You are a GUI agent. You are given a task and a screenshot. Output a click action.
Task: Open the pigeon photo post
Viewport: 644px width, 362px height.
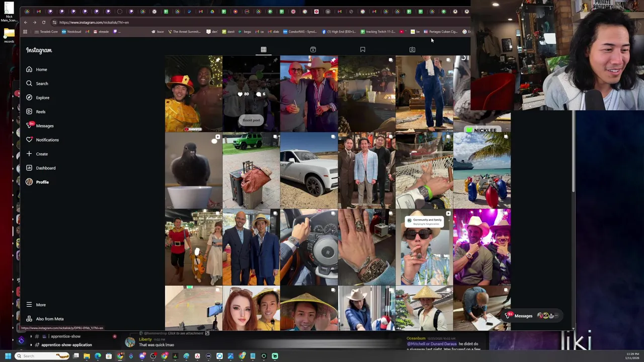pyautogui.click(x=193, y=170)
